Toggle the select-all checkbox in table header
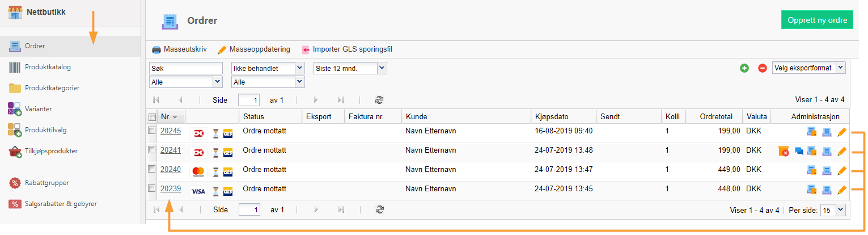 (151, 117)
